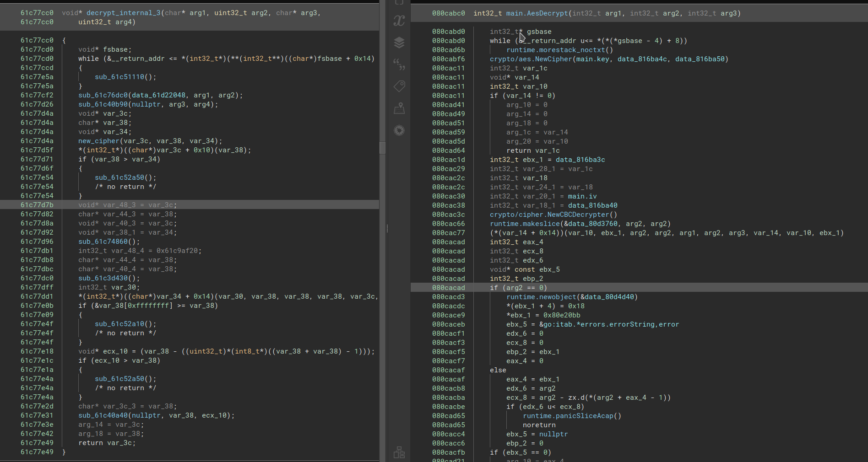Open the Stack view layers icon

point(399,43)
